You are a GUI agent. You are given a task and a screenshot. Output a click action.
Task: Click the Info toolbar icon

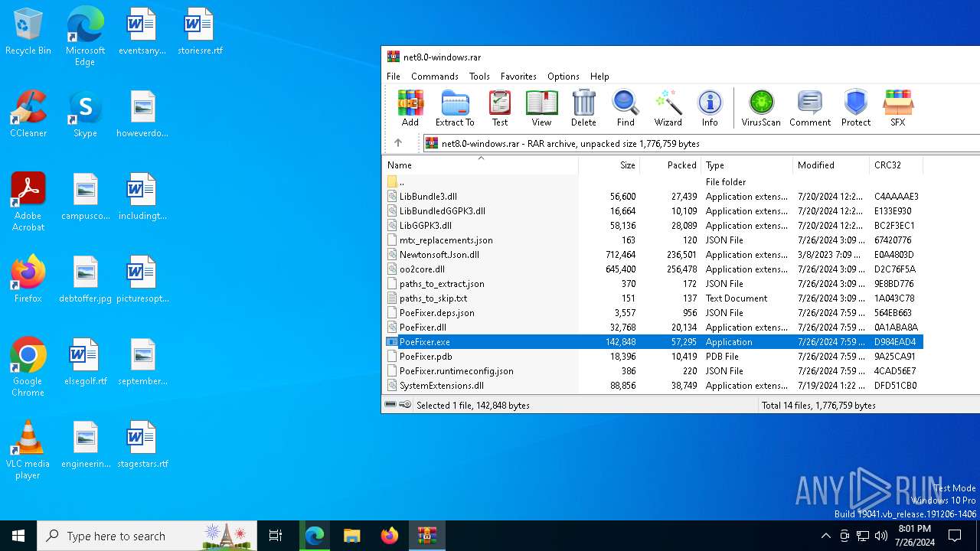point(710,108)
